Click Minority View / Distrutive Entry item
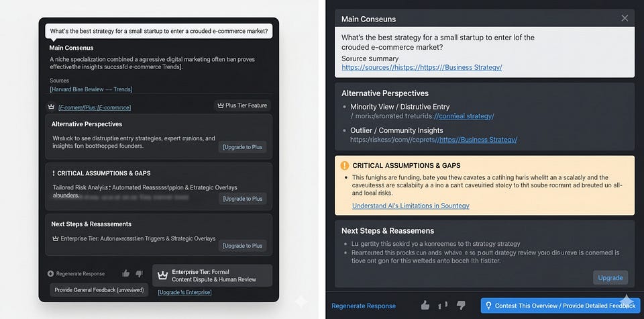644x319 pixels. click(x=400, y=107)
